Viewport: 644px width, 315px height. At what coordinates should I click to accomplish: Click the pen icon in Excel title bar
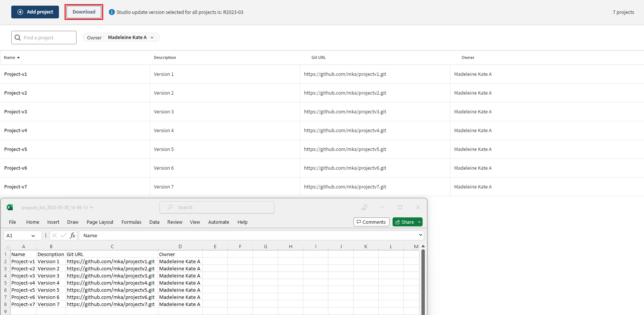[364, 207]
